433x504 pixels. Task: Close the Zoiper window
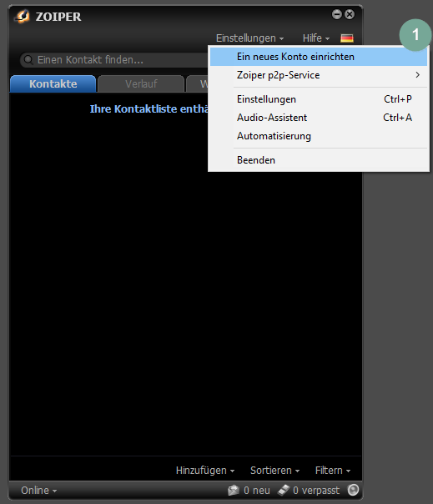[350, 14]
